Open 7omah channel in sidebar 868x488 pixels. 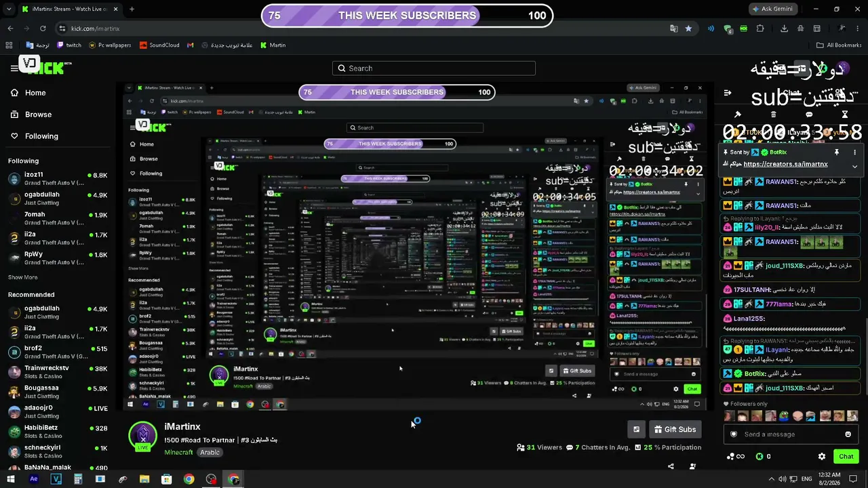pyautogui.click(x=58, y=218)
